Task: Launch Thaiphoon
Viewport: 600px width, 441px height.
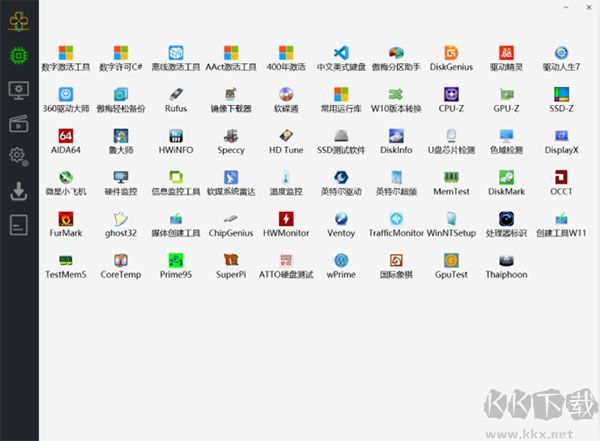Action: coord(506,266)
